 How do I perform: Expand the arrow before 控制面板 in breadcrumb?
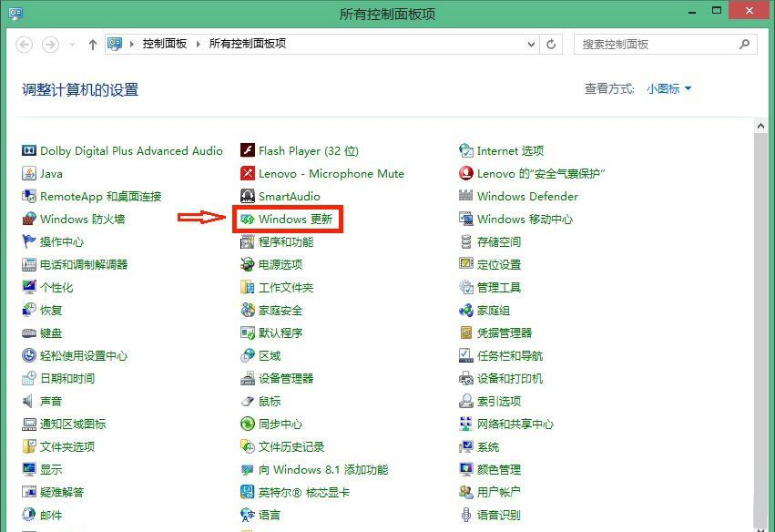(132, 44)
